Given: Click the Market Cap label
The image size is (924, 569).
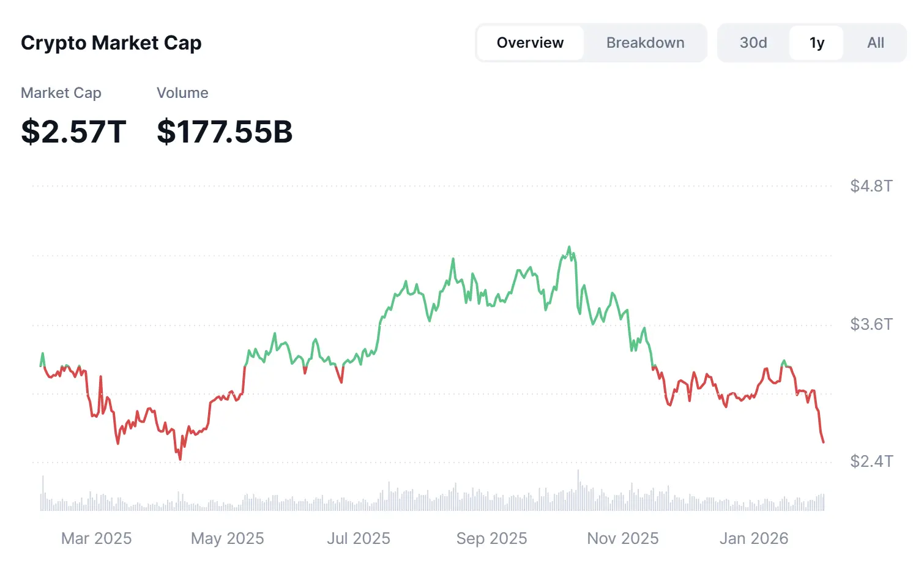Looking at the screenshot, I should (x=61, y=93).
